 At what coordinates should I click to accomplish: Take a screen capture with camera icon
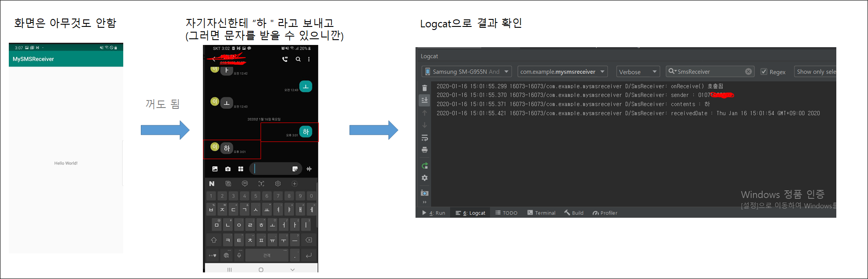coord(424,193)
